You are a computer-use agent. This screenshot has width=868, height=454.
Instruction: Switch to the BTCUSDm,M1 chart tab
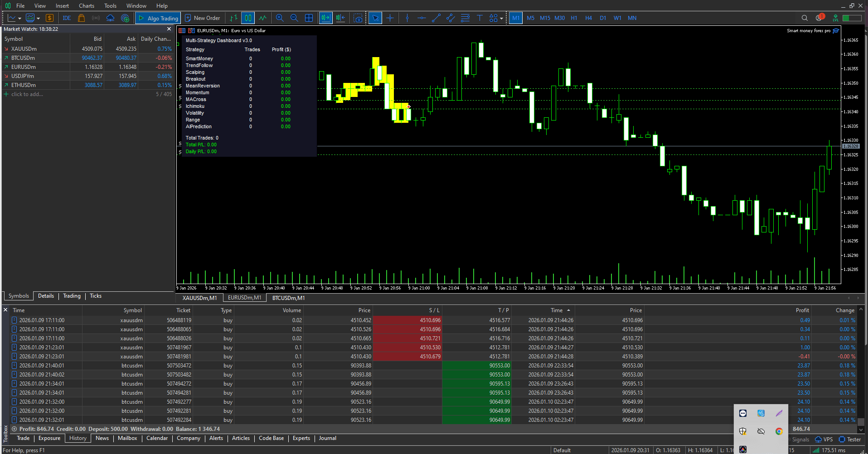pyautogui.click(x=288, y=298)
